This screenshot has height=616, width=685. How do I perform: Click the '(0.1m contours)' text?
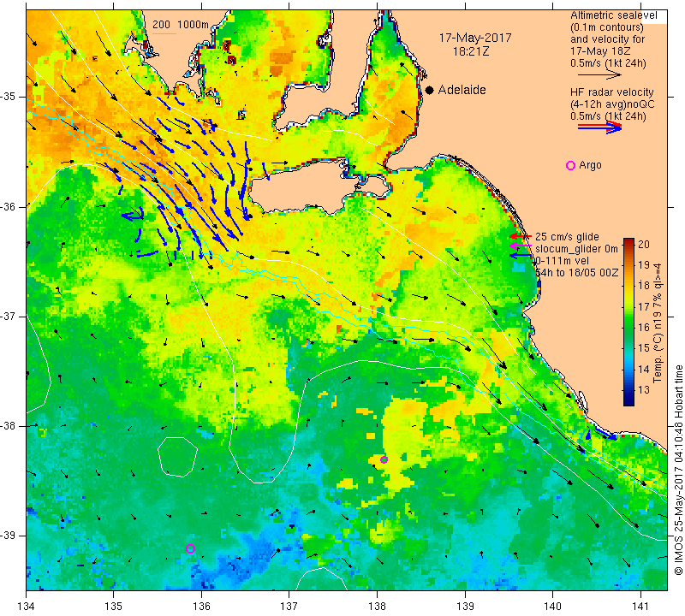click(x=606, y=27)
